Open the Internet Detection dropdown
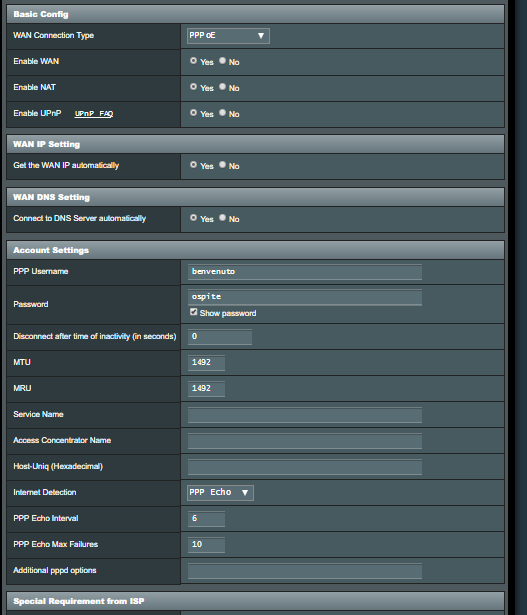This screenshot has height=615, width=527. coord(220,493)
